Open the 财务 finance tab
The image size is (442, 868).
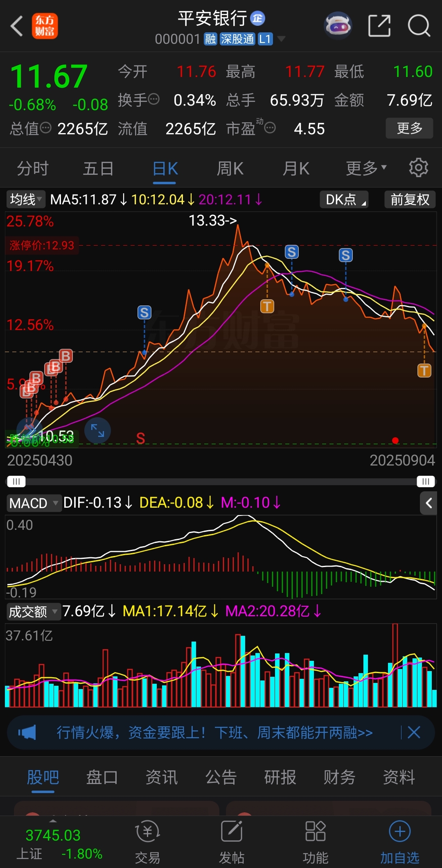point(340,777)
